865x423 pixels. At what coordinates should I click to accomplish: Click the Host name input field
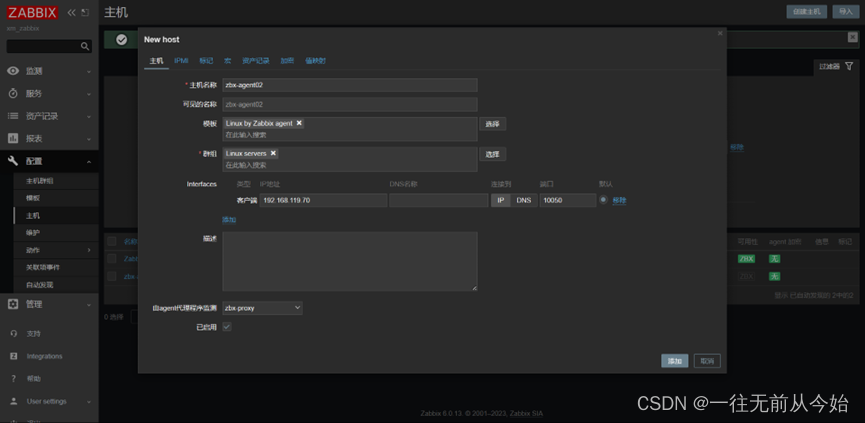(350, 85)
